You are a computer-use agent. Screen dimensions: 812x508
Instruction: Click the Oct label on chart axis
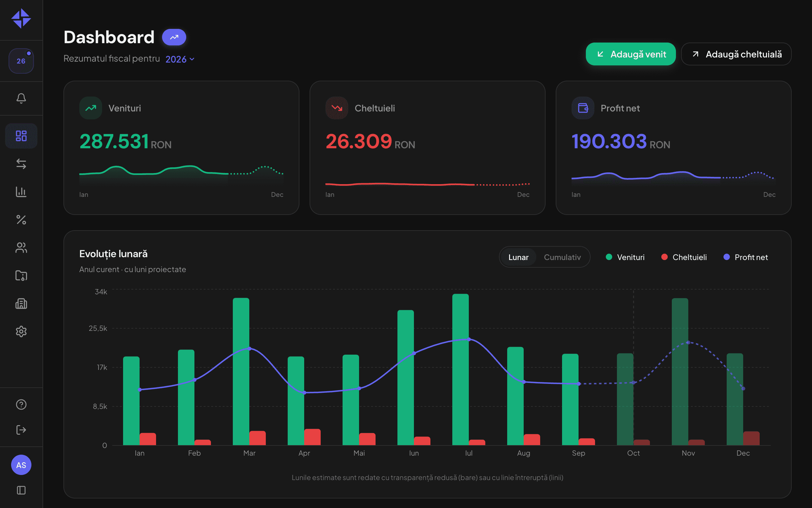click(x=633, y=453)
